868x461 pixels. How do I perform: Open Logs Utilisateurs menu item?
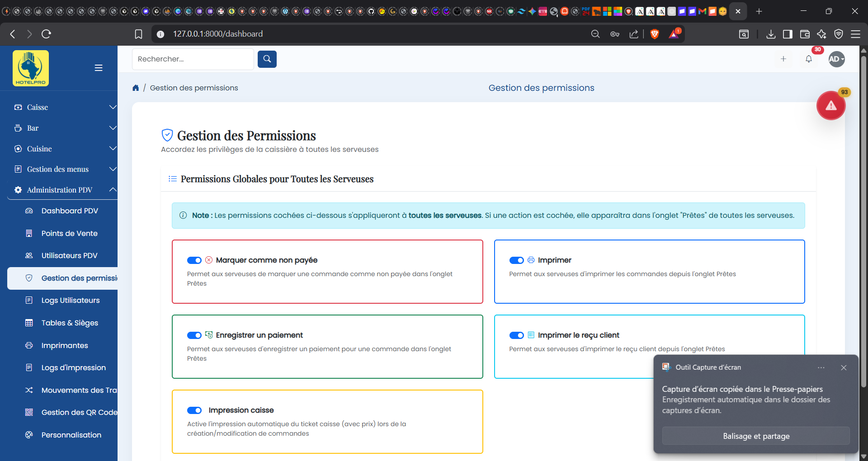(x=62, y=300)
